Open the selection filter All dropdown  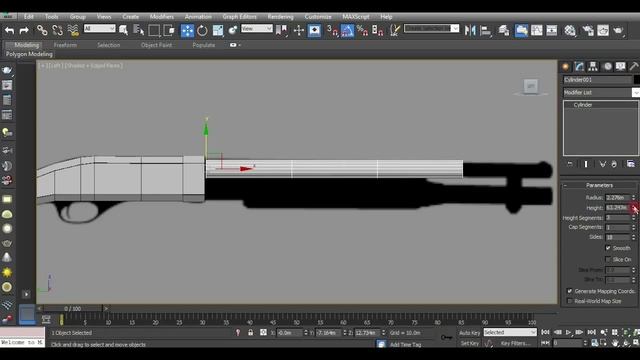100,29
